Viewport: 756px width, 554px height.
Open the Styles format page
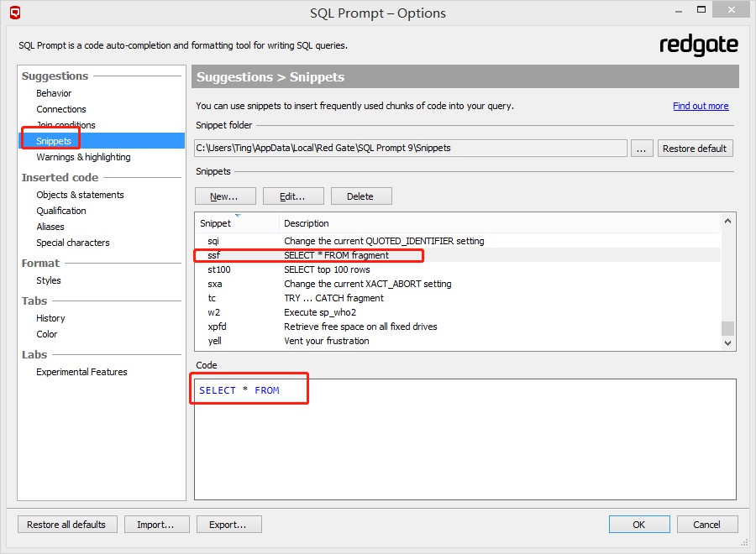pos(49,280)
